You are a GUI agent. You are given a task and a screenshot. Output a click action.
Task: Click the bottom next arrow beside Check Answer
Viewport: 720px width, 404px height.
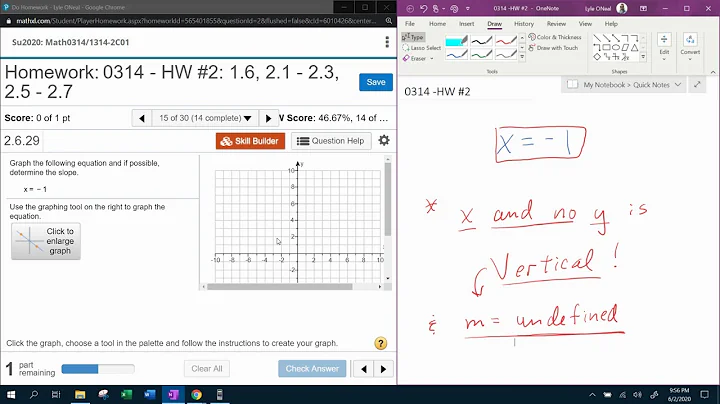tap(383, 369)
